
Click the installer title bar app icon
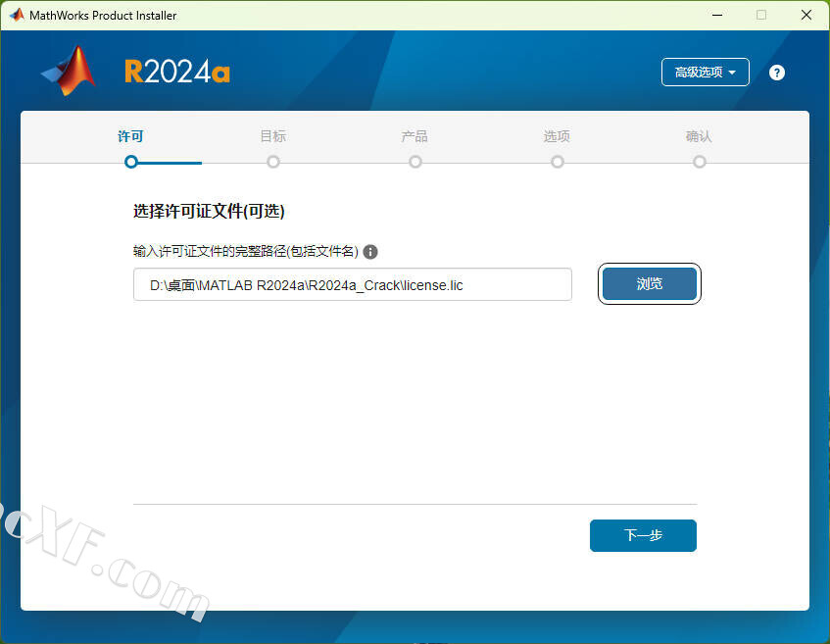17,15
